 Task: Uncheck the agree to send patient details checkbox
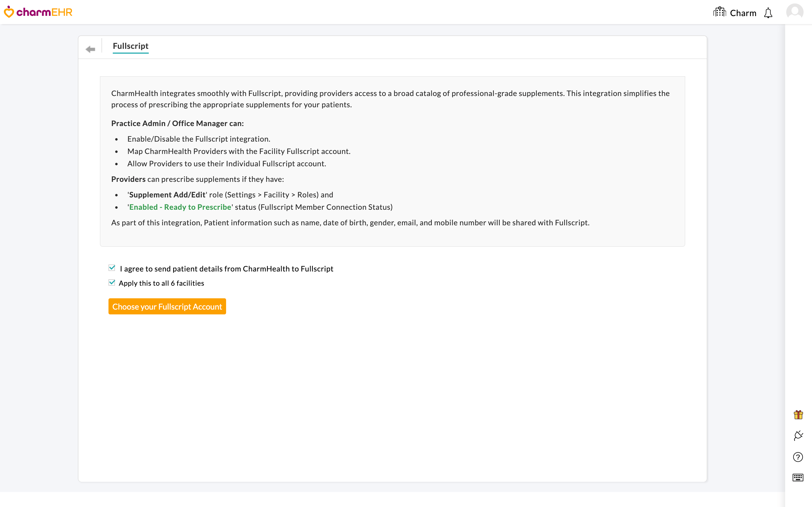pos(111,268)
